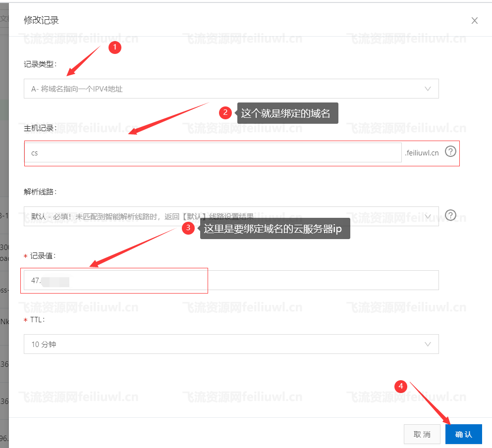Click the 记录值 label
This screenshot has width=492, height=448.
pyautogui.click(x=43, y=256)
